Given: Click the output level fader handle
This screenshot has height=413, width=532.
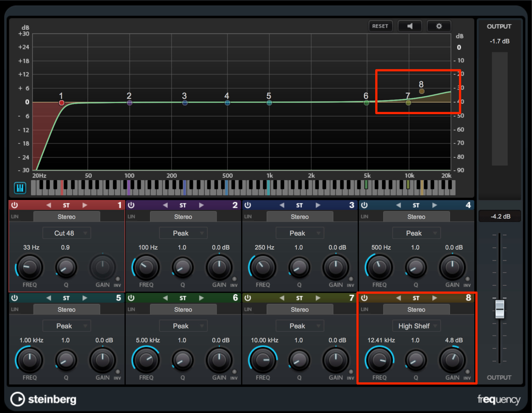Looking at the screenshot, I should tap(500, 309).
